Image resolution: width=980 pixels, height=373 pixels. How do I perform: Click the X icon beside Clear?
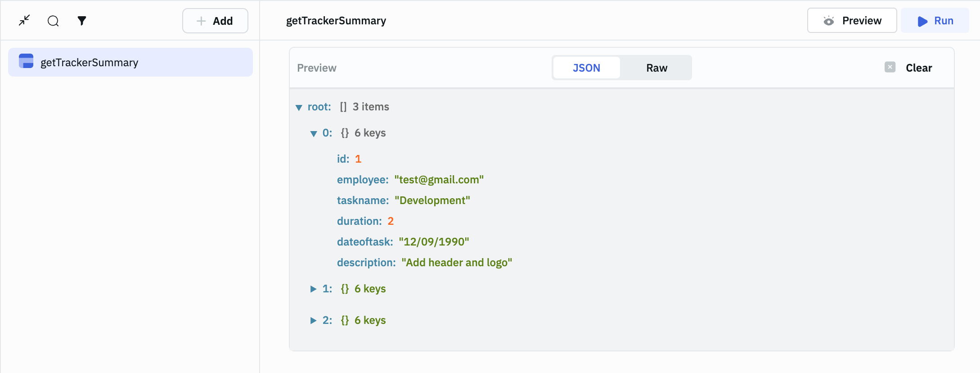click(890, 67)
